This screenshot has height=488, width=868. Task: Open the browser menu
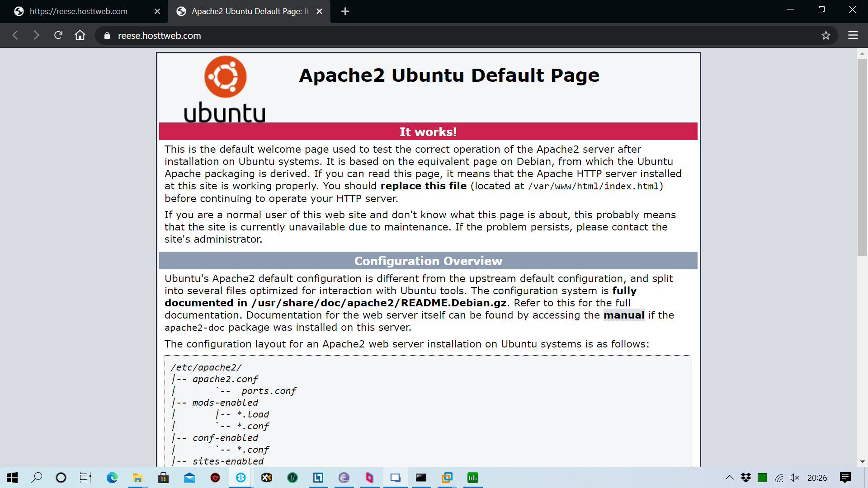[854, 35]
